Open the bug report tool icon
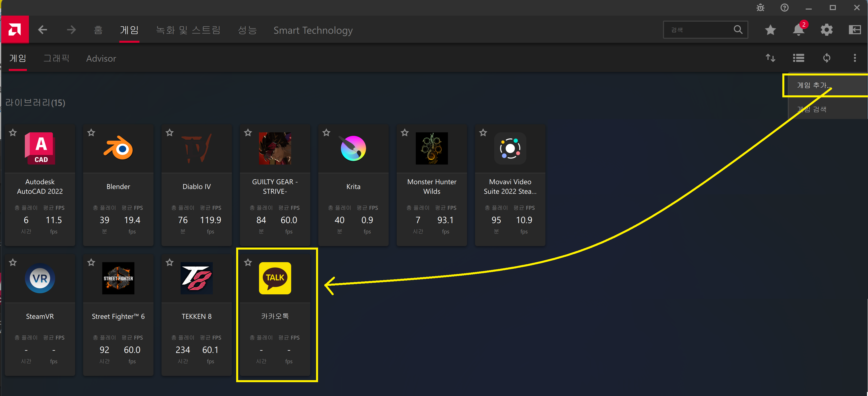 tap(760, 7)
